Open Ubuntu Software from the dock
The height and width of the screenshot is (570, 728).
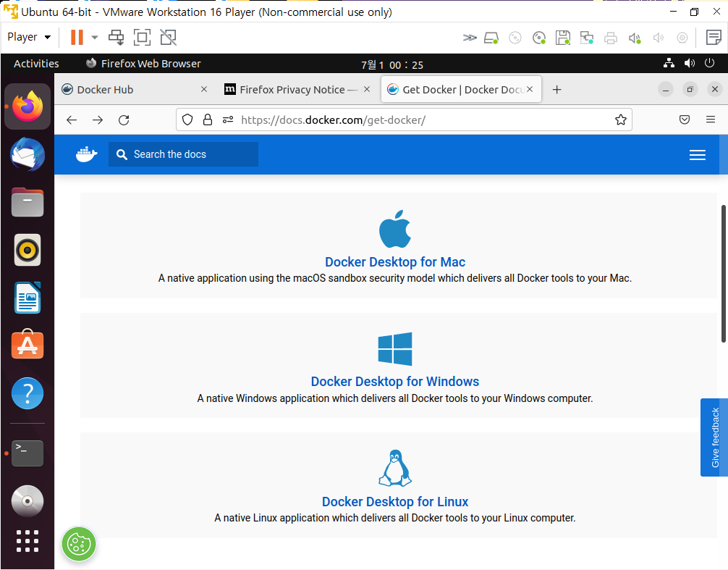tap(27, 345)
